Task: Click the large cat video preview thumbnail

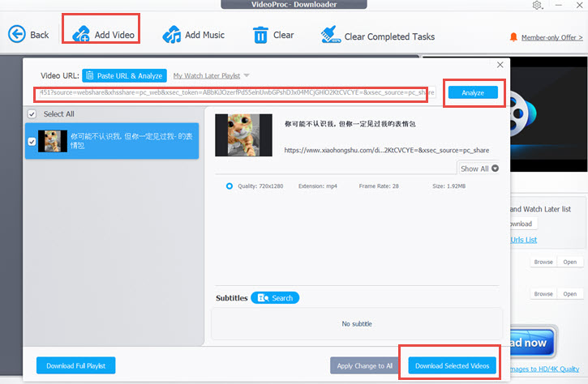Action: coord(243,135)
